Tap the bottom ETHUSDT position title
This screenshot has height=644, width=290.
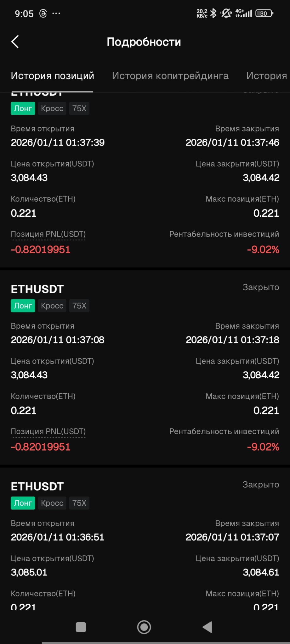coord(37,486)
